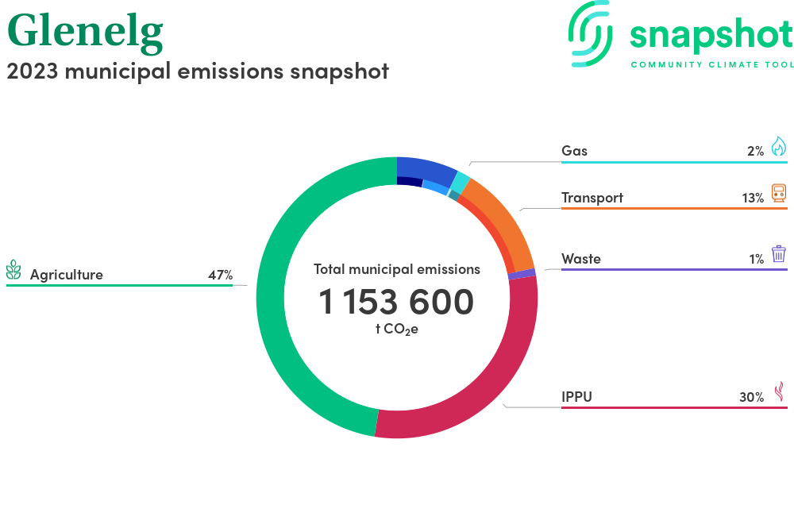The image size is (794, 532).
Task: Click the Agriculture 47% value
Action: tap(220, 276)
